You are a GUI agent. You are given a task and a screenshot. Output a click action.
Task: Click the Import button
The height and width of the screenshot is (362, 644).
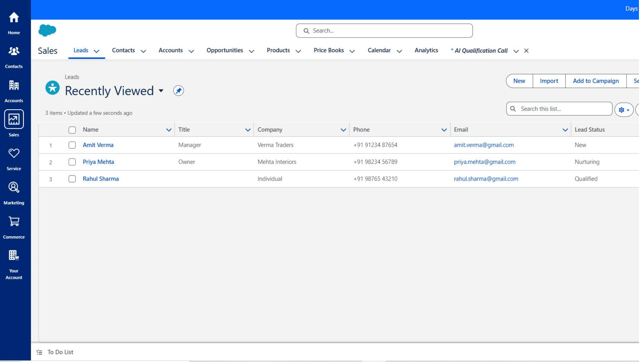[549, 81]
